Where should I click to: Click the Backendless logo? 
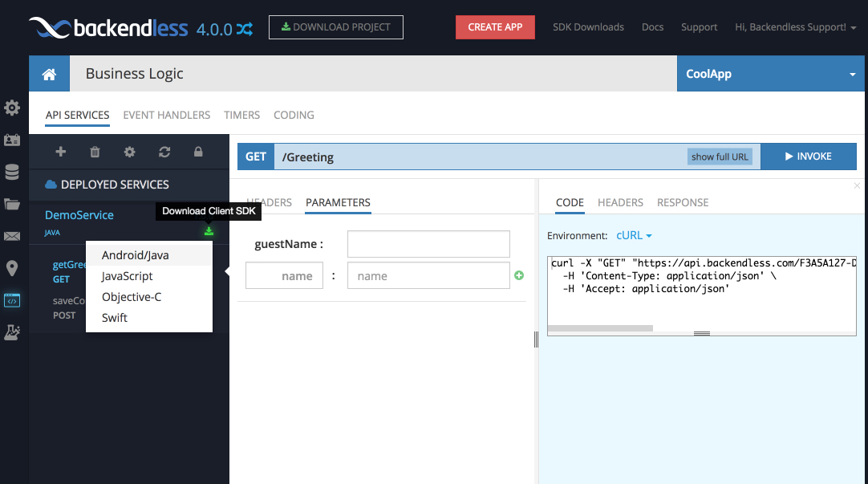pyautogui.click(x=108, y=27)
